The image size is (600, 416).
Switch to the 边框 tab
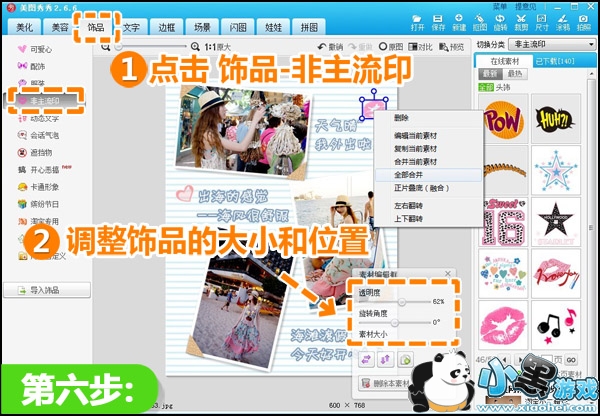[x=167, y=27]
